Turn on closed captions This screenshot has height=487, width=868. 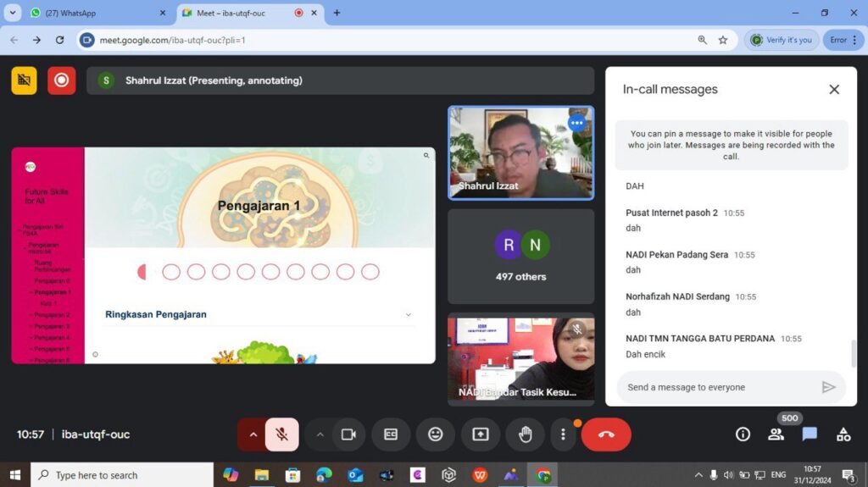(x=391, y=434)
